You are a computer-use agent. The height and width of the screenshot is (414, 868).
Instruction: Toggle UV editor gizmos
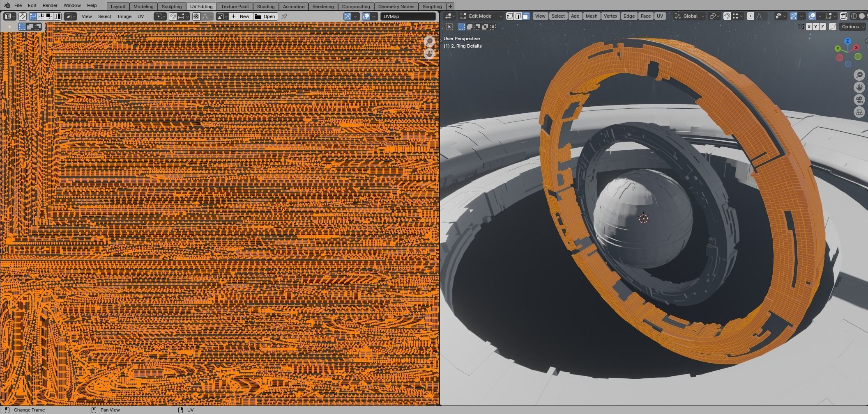click(347, 16)
